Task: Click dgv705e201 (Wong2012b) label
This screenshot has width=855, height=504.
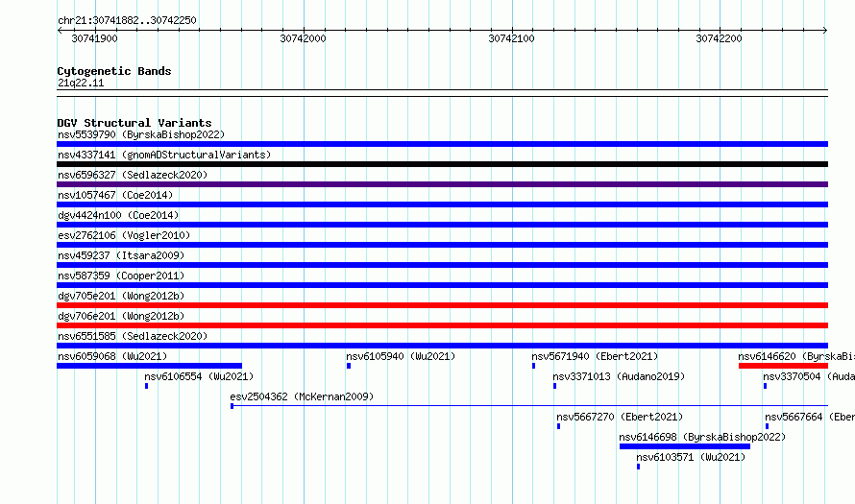Action: point(121,296)
